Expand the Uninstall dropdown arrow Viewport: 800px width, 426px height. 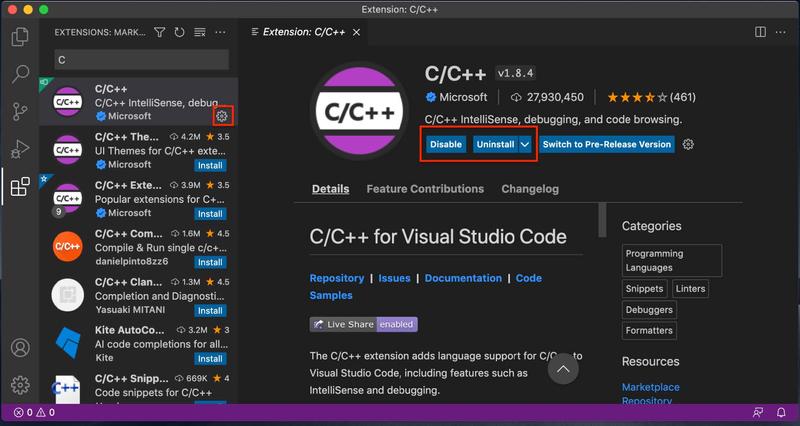[525, 144]
